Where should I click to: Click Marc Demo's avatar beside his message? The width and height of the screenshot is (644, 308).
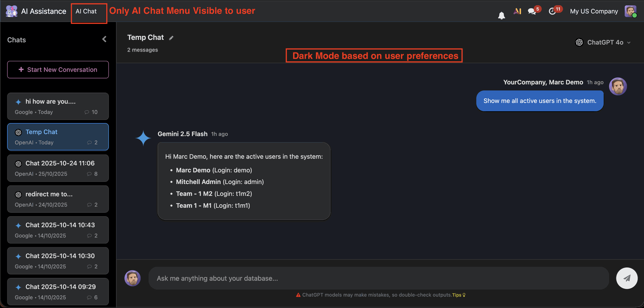[x=618, y=86]
